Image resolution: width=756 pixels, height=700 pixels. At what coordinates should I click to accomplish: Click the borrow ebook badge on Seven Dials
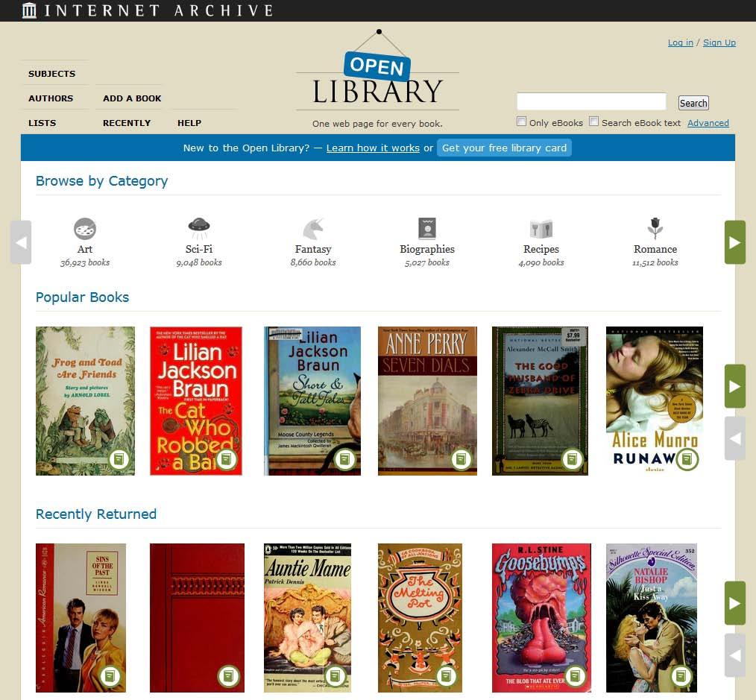tap(461, 459)
